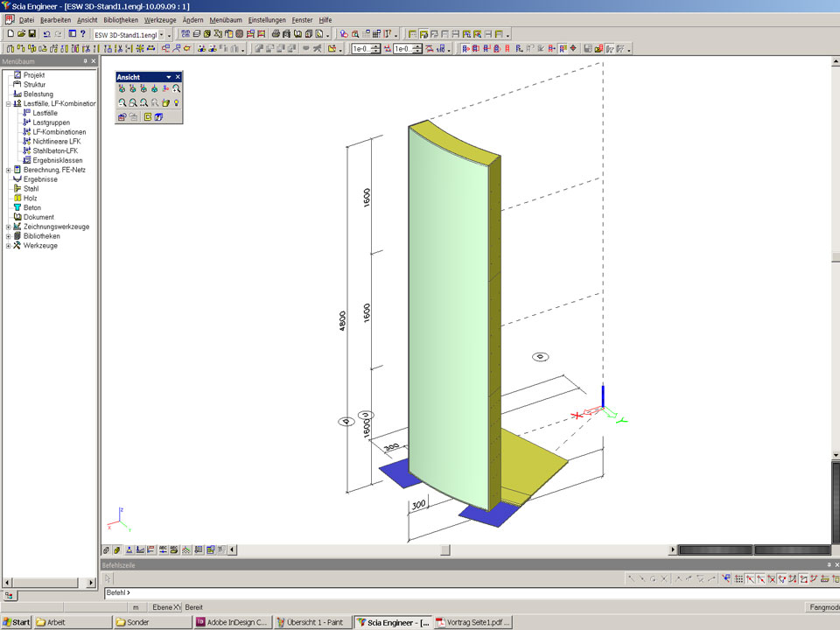Click the Windows Start button

coord(17,622)
